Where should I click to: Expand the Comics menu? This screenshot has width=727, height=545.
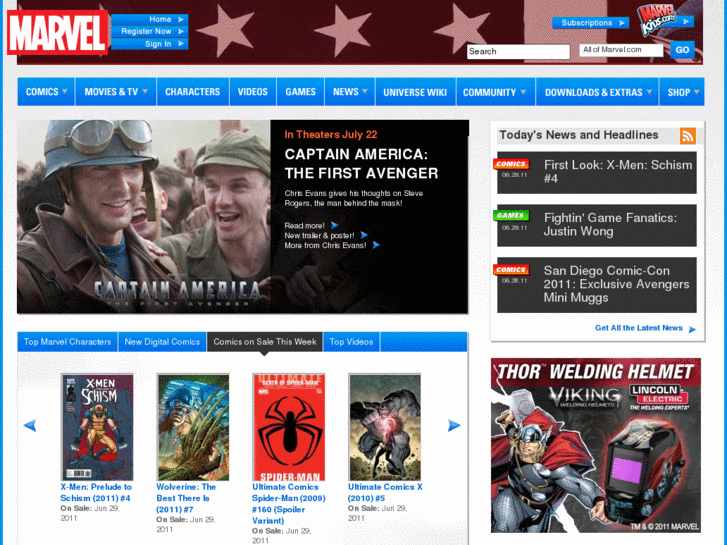[x=46, y=92]
